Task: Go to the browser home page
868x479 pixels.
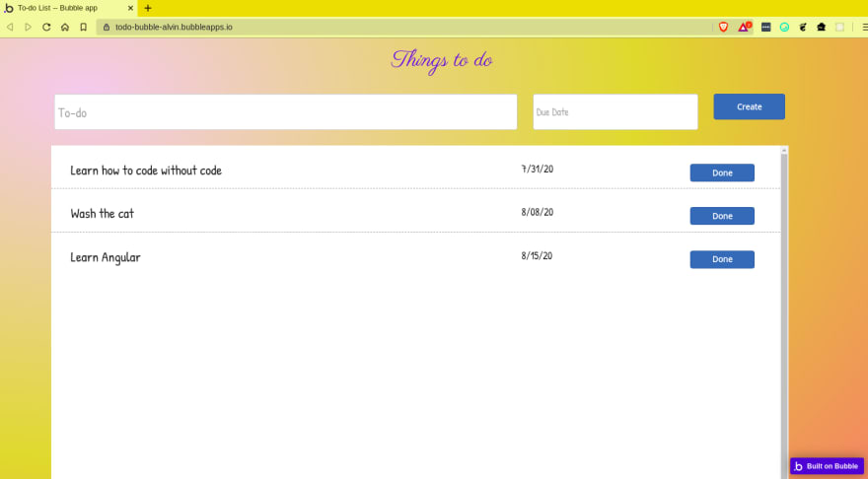Action: pos(65,27)
